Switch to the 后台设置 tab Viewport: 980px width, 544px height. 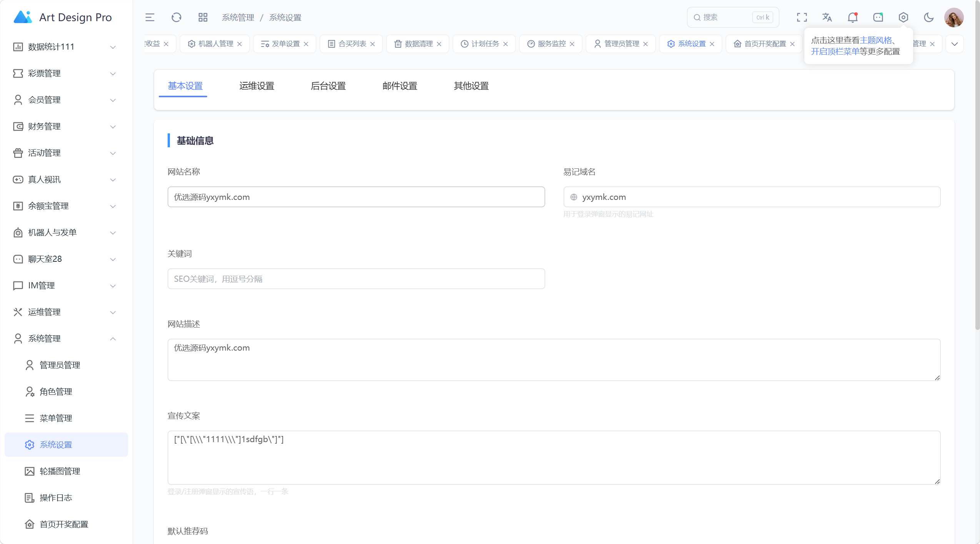328,86
